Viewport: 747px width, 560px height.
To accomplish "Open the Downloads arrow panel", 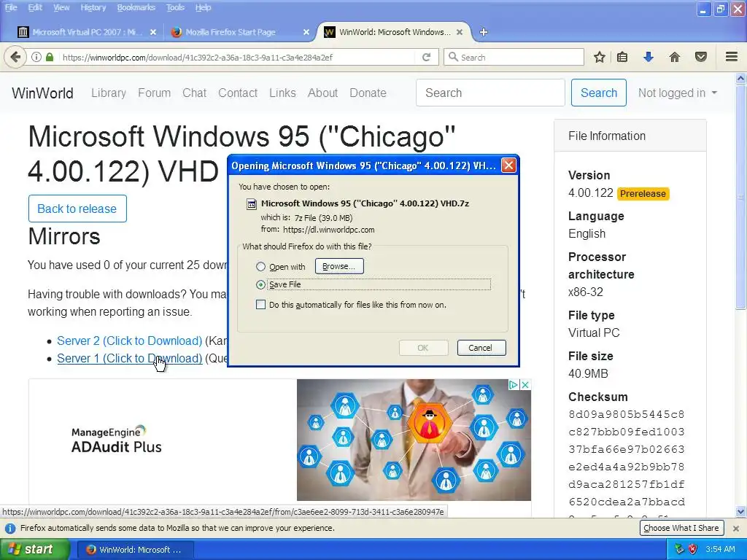I will 649,57.
